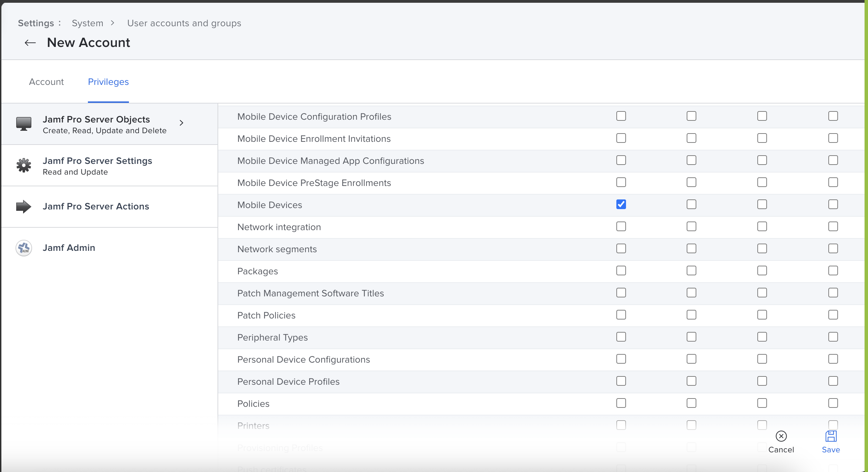Image resolution: width=868 pixels, height=472 pixels.
Task: Check the last Policies checkbox
Action: pyautogui.click(x=833, y=403)
